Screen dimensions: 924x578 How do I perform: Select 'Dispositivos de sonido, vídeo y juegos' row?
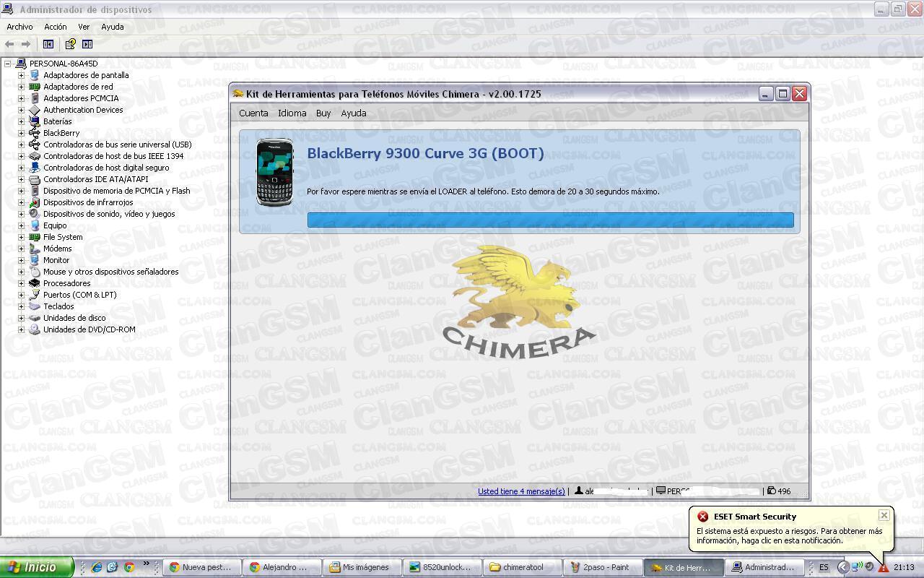coord(109,214)
